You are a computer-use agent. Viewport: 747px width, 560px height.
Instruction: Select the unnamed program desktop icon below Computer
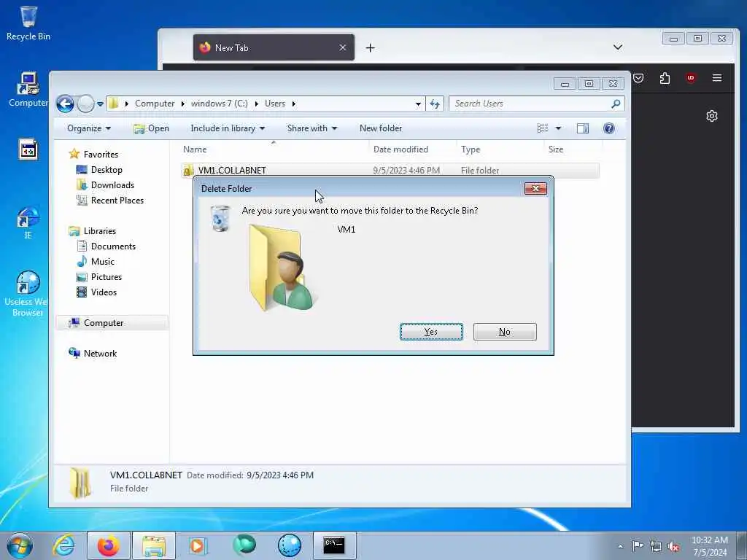click(28, 150)
